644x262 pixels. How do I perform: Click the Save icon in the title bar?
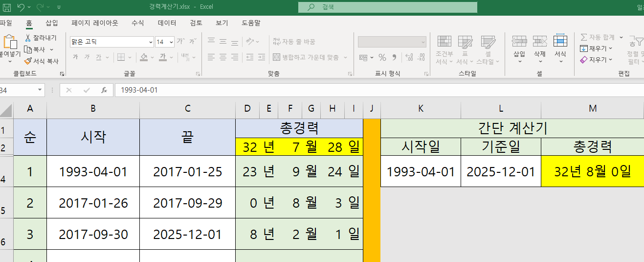(x=7, y=7)
